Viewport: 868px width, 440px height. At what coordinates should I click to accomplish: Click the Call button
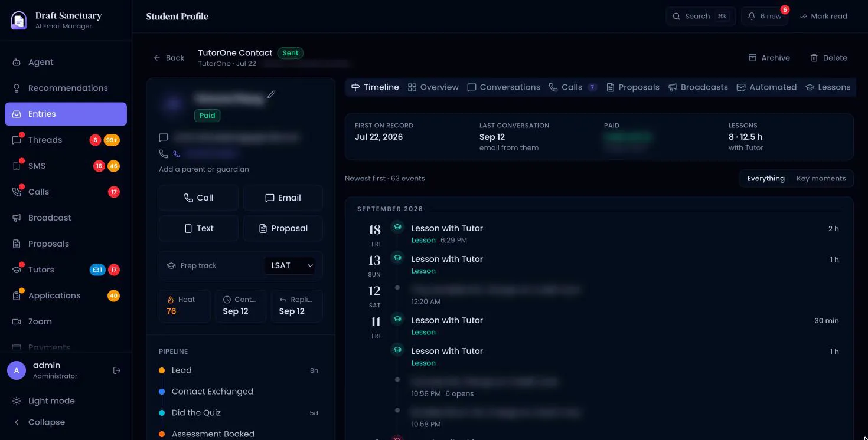point(198,198)
